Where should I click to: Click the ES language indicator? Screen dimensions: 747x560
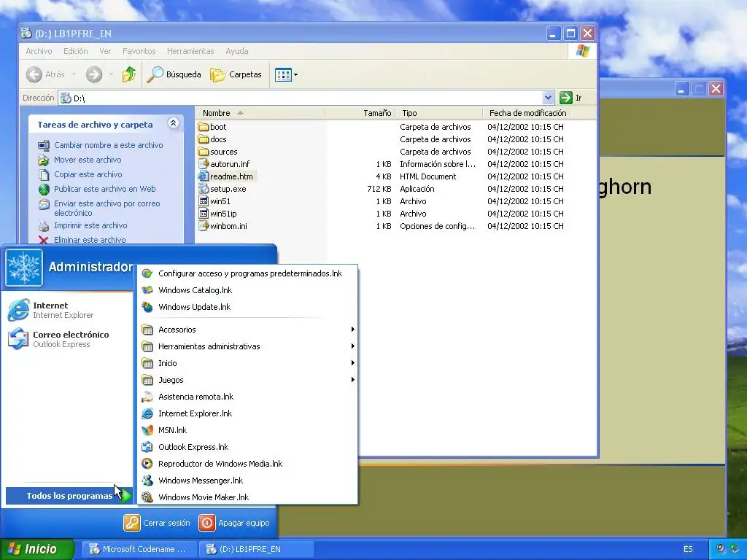click(688, 549)
